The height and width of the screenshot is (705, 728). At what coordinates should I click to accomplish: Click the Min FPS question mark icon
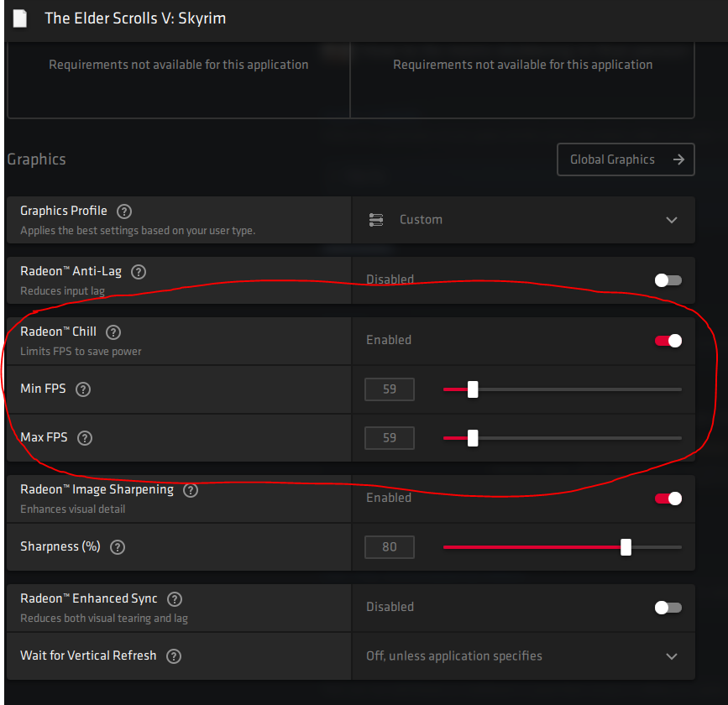click(x=82, y=389)
